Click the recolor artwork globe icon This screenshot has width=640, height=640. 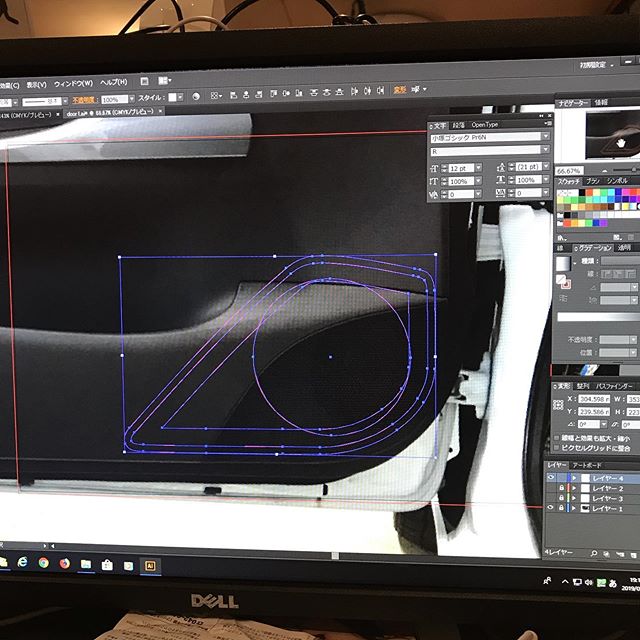coord(196,96)
